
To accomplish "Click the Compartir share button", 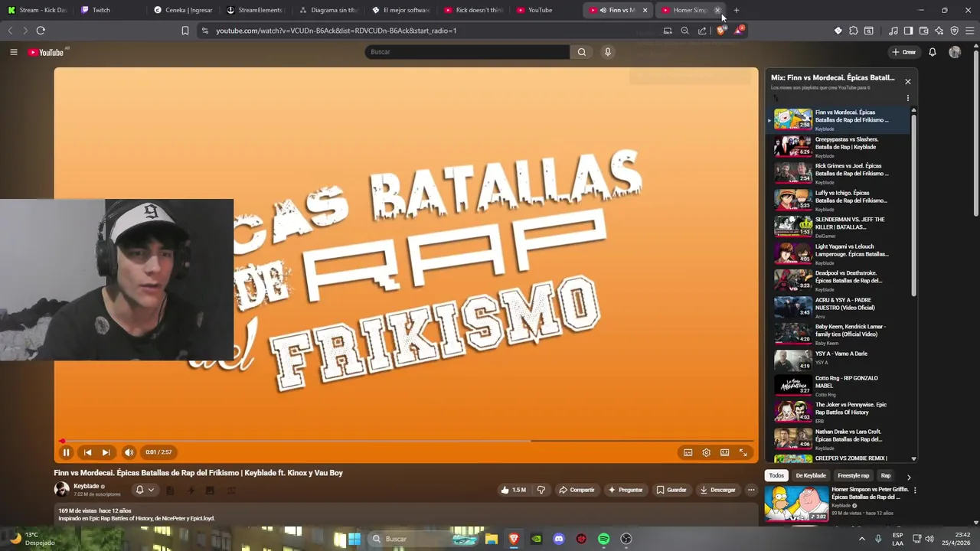I will [577, 490].
